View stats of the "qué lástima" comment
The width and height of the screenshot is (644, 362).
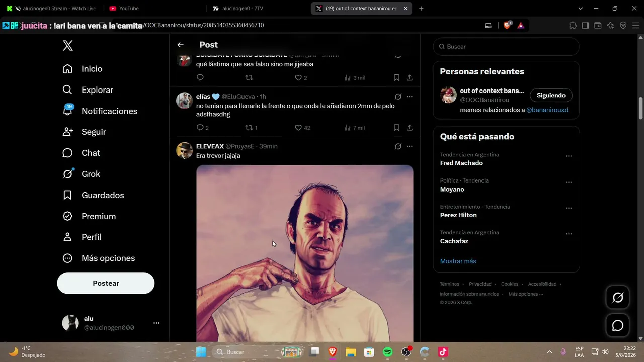click(x=355, y=78)
